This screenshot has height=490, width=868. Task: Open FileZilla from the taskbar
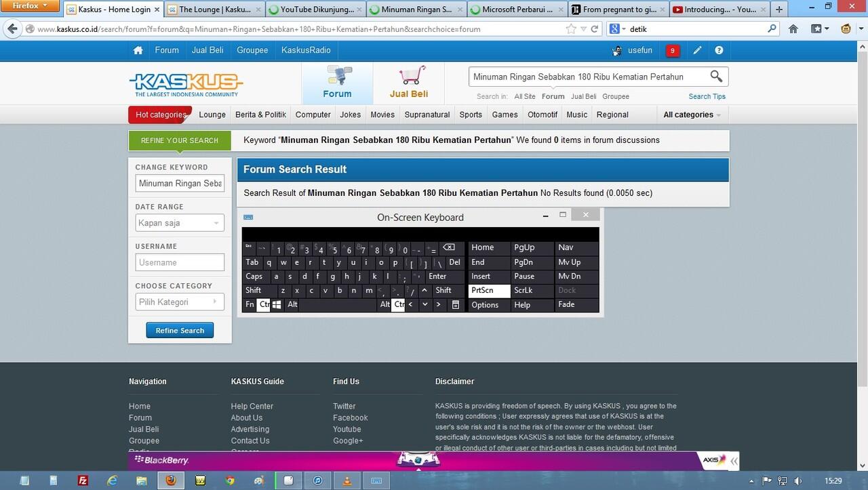click(83, 481)
